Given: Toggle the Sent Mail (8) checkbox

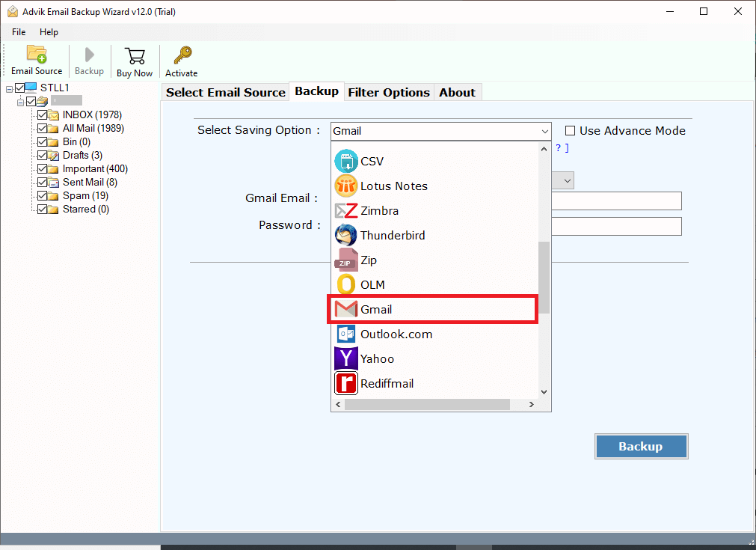Looking at the screenshot, I should coord(43,183).
